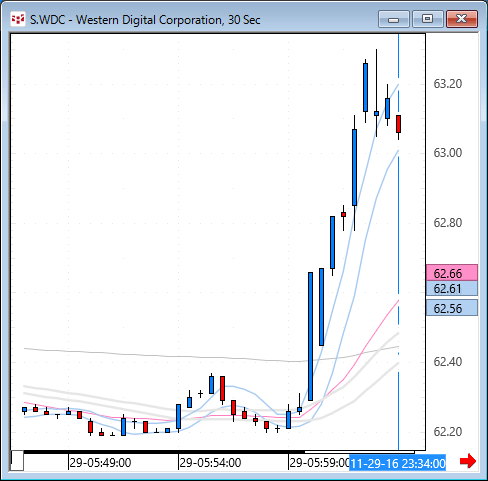Select the 62.66 pink price label
This screenshot has width=488, height=481.
tap(452, 273)
